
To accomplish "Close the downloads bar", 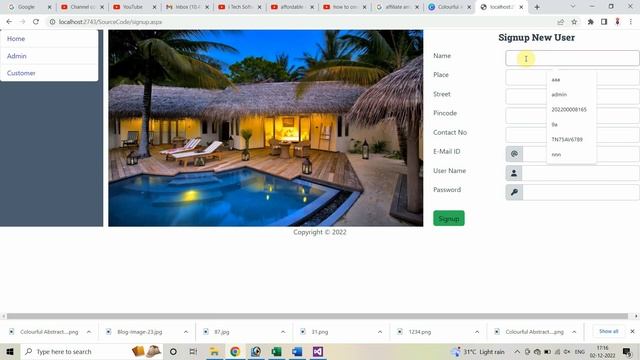I will [632, 331].
